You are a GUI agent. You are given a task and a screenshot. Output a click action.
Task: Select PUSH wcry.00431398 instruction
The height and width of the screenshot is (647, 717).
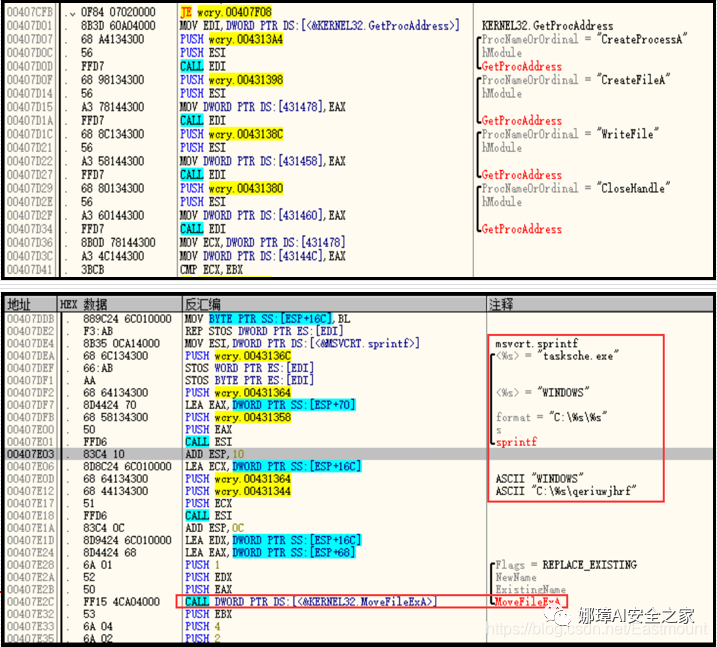[231, 80]
